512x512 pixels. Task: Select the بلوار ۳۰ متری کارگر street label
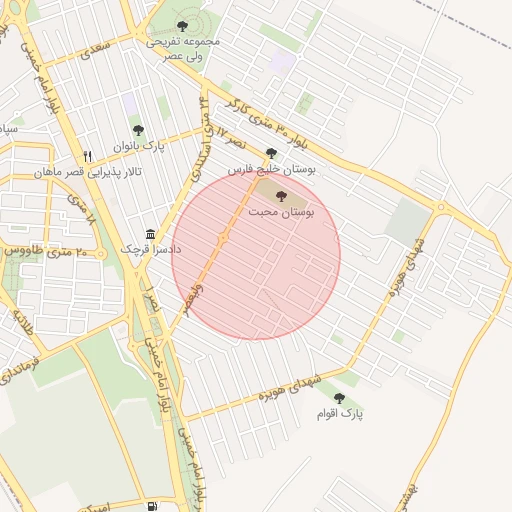click(x=266, y=124)
